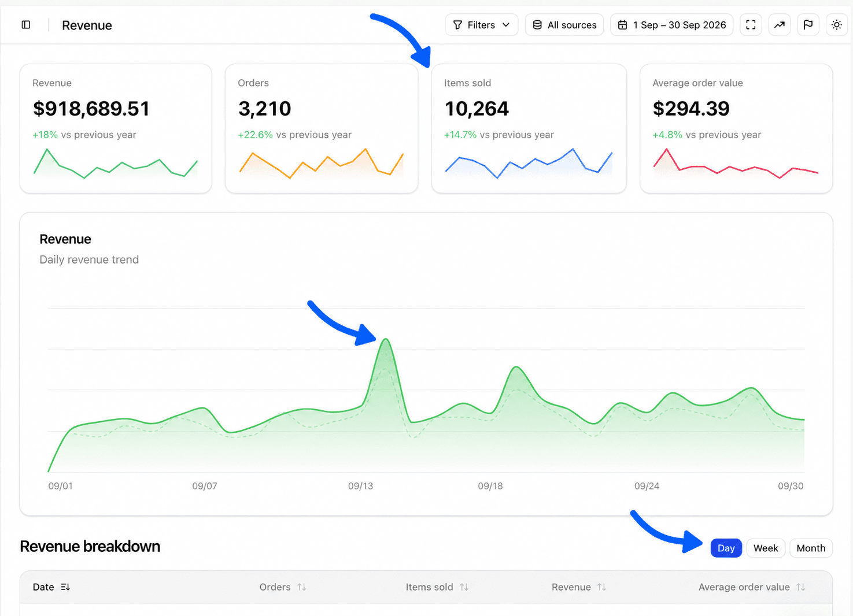853x616 pixels.
Task: Click the 09/30 axis label
Action: coord(791,486)
